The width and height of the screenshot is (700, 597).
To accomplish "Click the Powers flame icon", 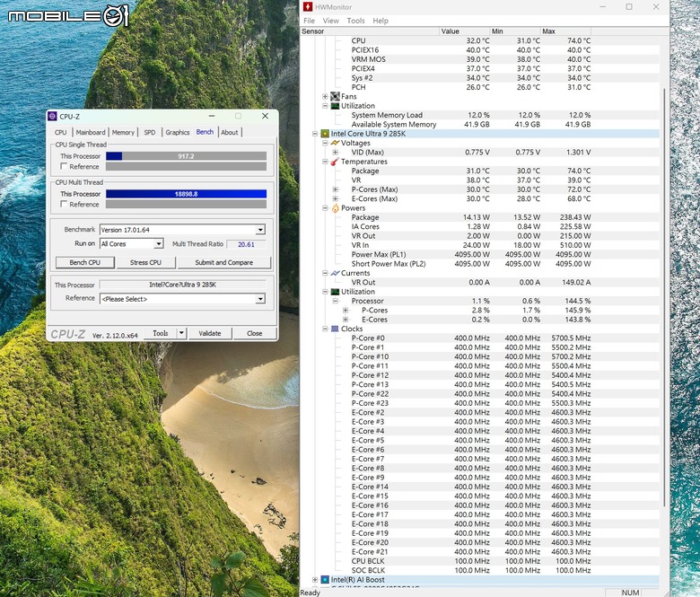I will point(335,208).
